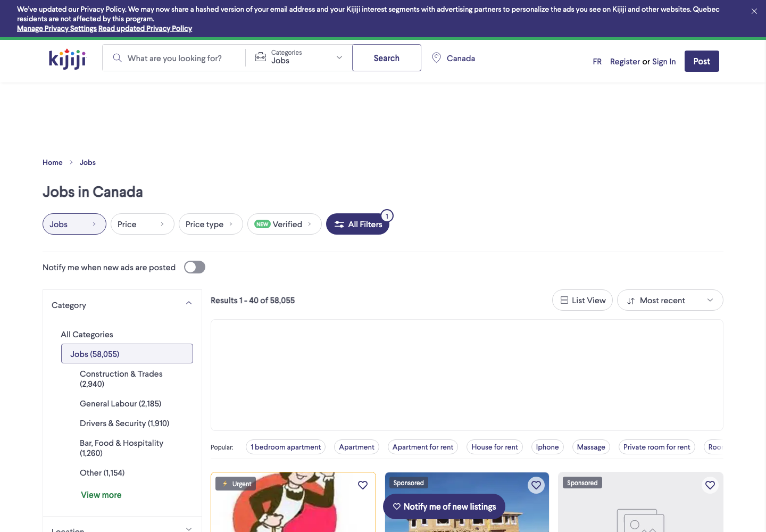Expand the Price type filter pill
766x532 pixels.
[211, 224]
